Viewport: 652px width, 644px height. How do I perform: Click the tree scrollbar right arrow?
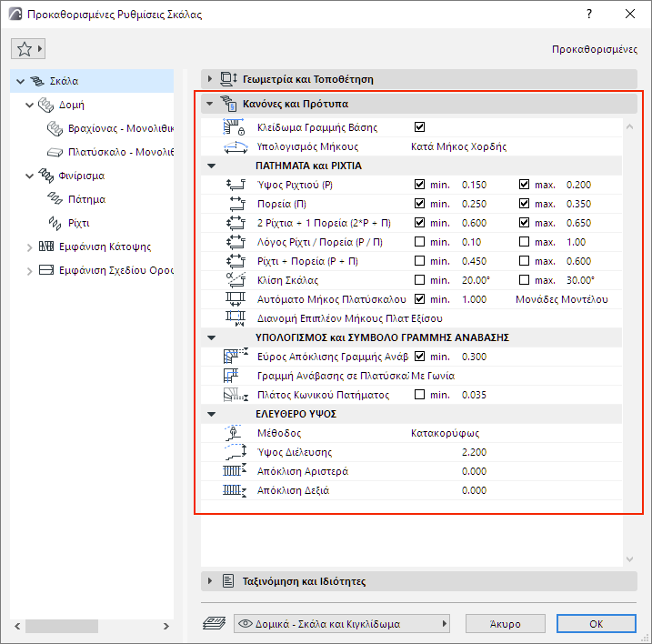click(x=166, y=626)
